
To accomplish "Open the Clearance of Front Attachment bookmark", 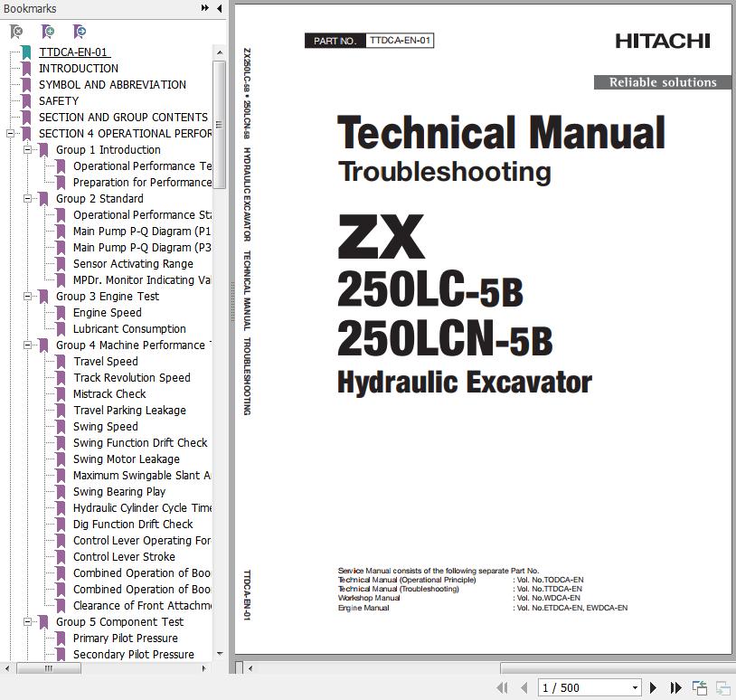I will point(142,606).
